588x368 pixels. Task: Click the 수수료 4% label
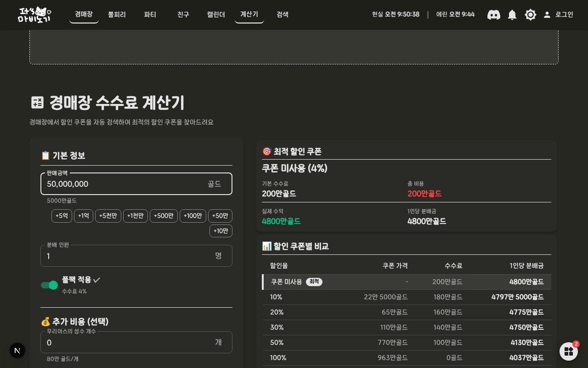(74, 291)
